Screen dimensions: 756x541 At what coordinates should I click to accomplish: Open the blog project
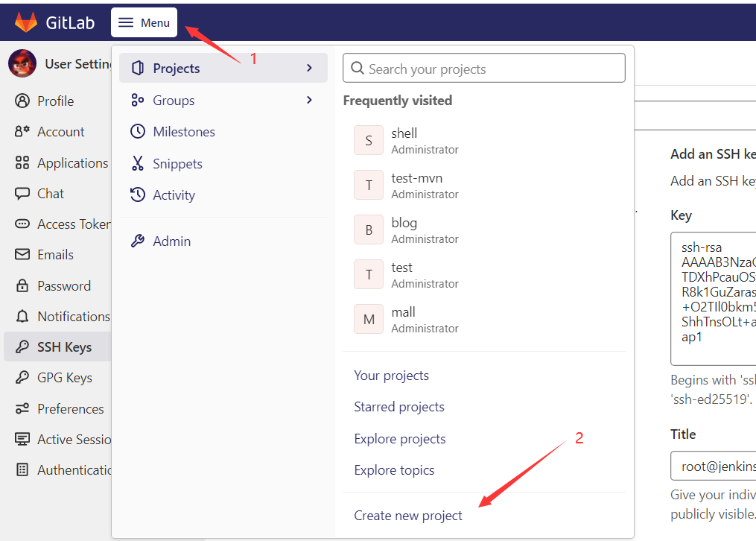tap(404, 223)
